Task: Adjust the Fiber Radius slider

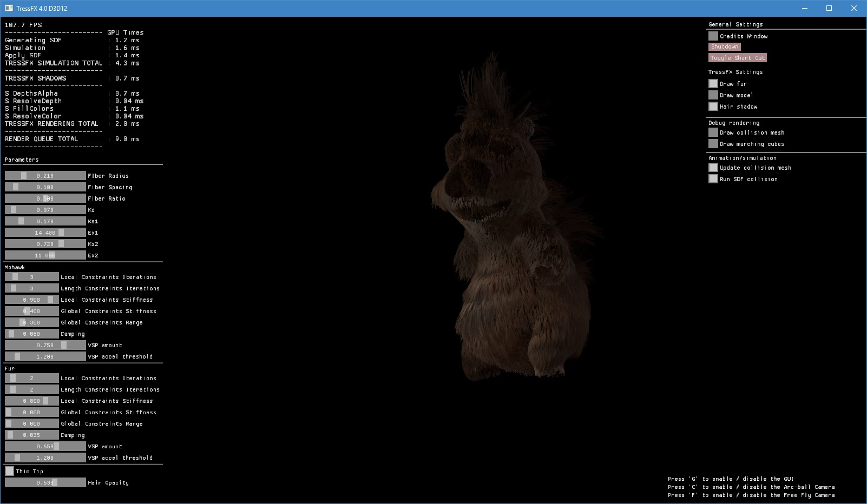Action: click(45, 176)
